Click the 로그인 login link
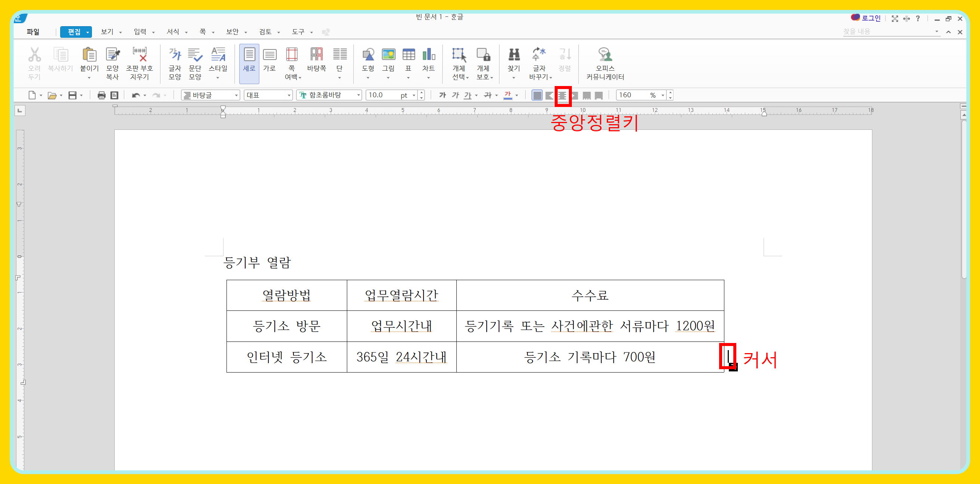The image size is (980, 484). click(870, 18)
